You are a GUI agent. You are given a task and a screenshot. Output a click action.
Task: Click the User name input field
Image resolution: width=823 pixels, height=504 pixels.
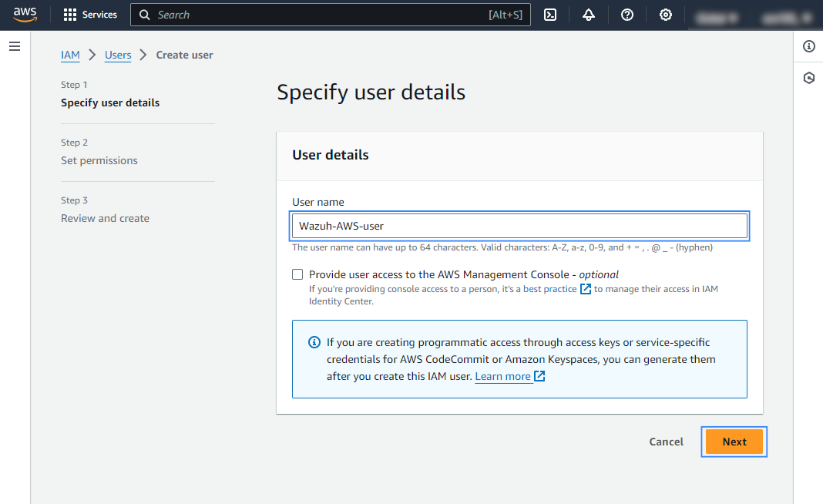click(x=519, y=225)
